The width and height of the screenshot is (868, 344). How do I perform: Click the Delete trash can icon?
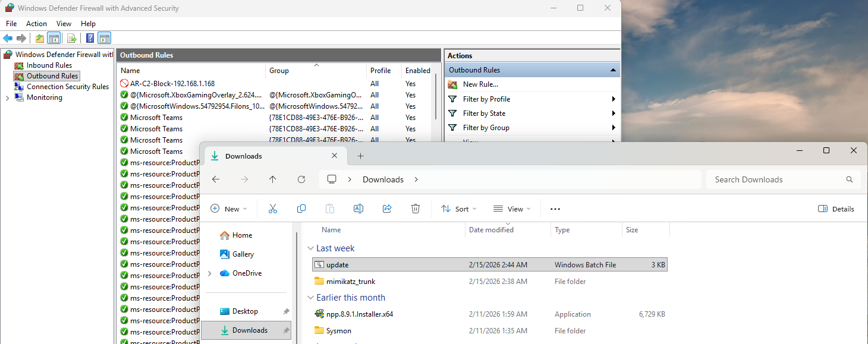click(x=416, y=209)
